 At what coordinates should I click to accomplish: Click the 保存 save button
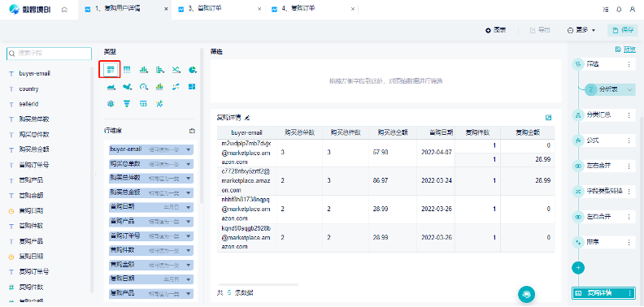[x=623, y=30]
